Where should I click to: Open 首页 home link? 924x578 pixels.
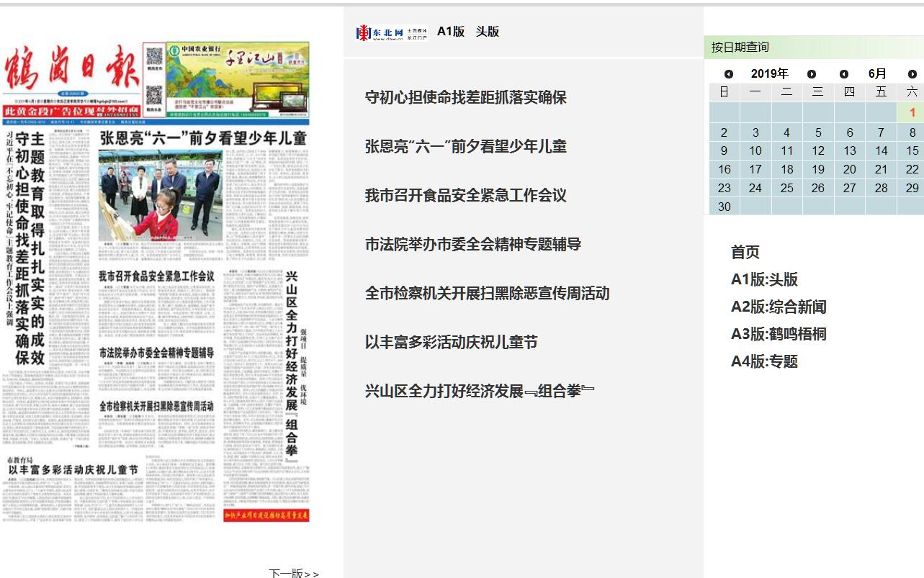pyautogui.click(x=745, y=252)
